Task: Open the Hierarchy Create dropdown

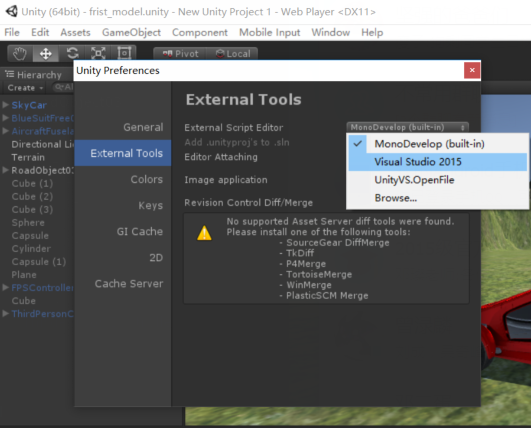Action: coord(25,88)
